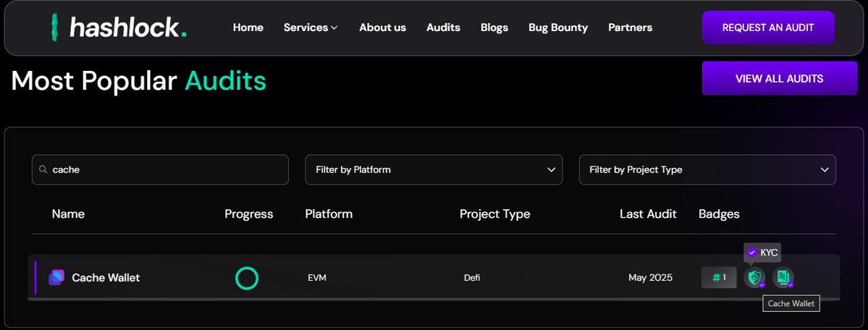The image size is (868, 330).
Task: Open the Partners page
Action: 630,27
